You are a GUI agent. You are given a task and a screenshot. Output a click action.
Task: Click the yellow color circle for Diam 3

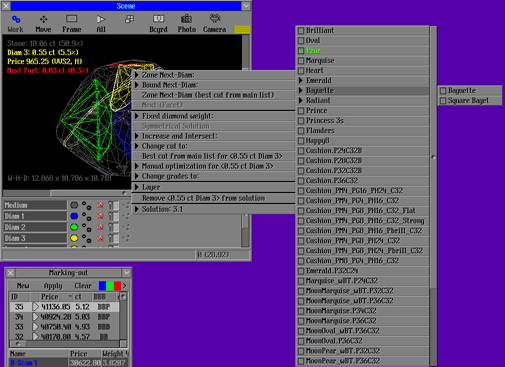74,238
